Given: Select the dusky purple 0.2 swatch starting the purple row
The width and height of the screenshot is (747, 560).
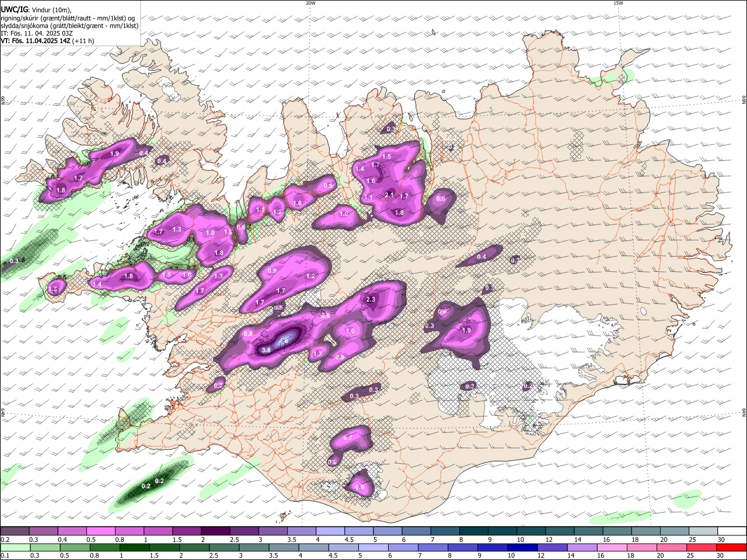Looking at the screenshot, I should point(15,531).
